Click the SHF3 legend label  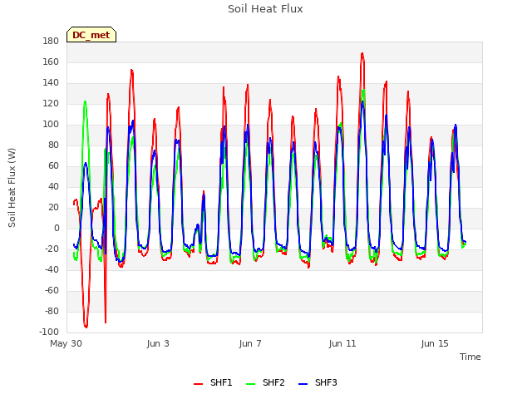(x=326, y=382)
